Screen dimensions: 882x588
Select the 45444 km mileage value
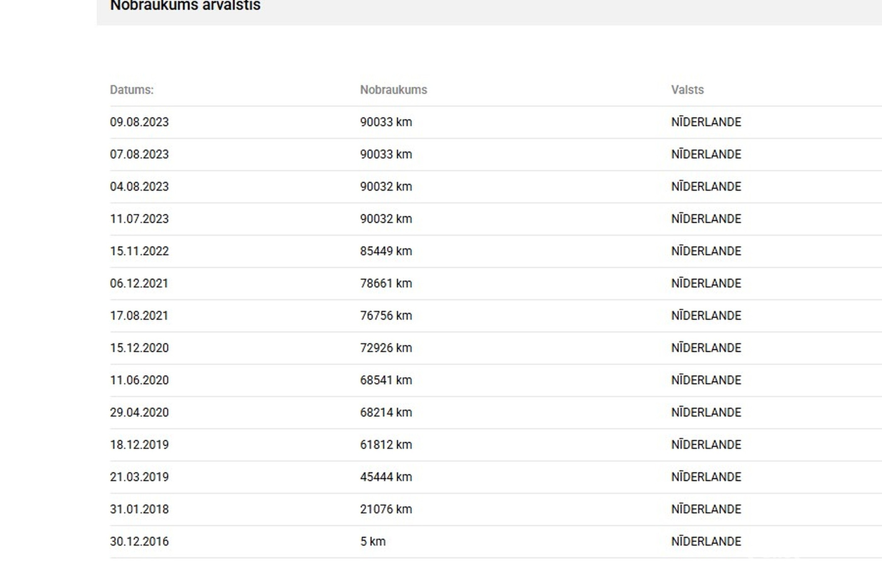coord(386,477)
